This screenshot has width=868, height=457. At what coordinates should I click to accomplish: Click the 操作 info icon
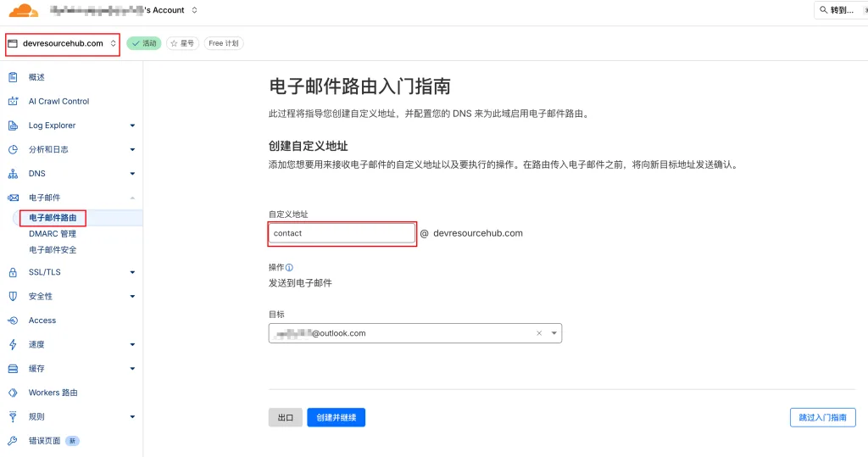289,268
